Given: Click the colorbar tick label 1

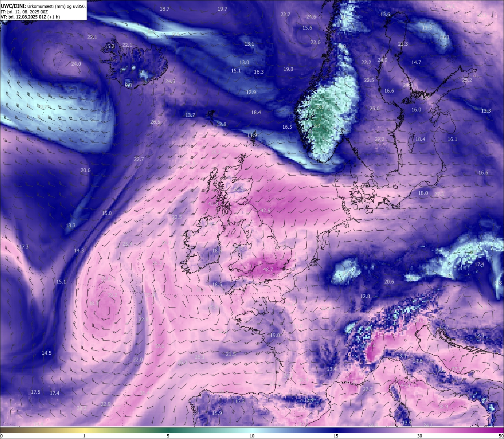Looking at the screenshot, I should coord(84,436).
